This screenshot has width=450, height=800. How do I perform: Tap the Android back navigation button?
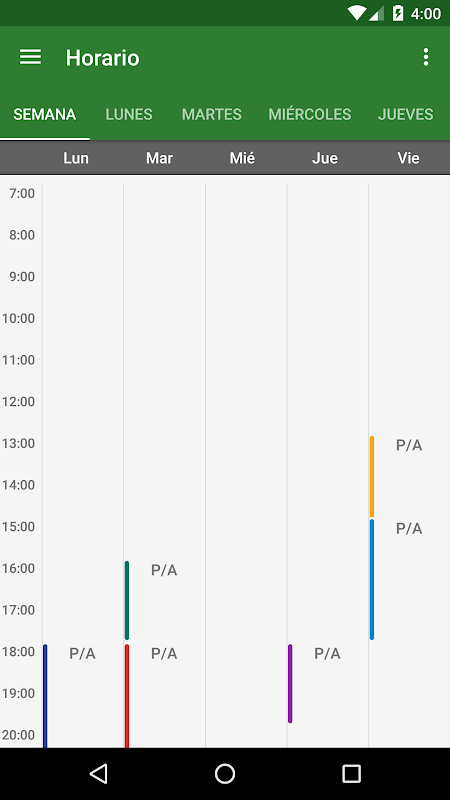click(x=98, y=773)
